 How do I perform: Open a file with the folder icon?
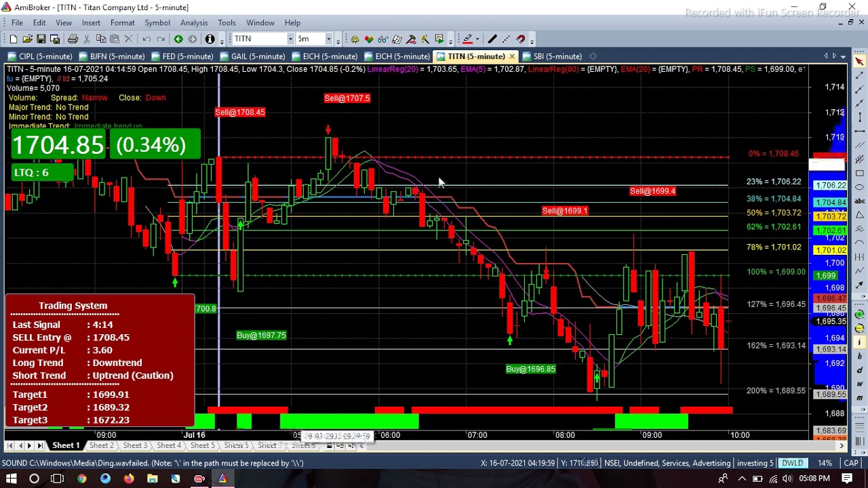tap(27, 39)
